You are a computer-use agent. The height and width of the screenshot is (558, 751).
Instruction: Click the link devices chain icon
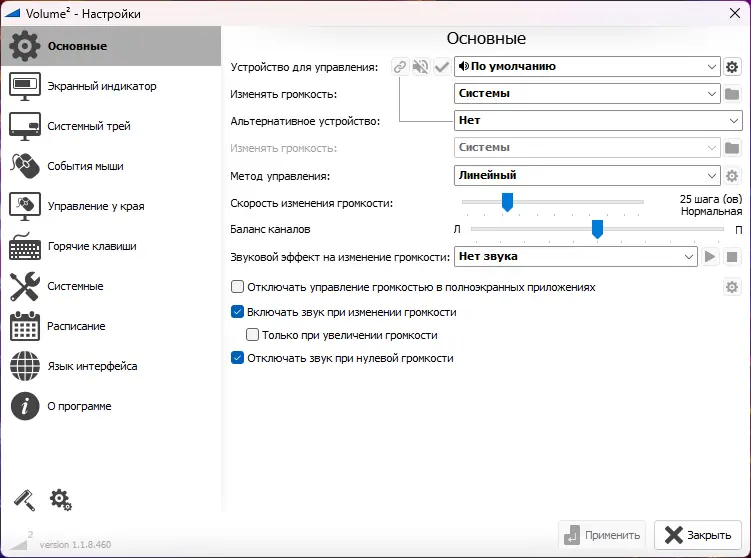point(400,67)
